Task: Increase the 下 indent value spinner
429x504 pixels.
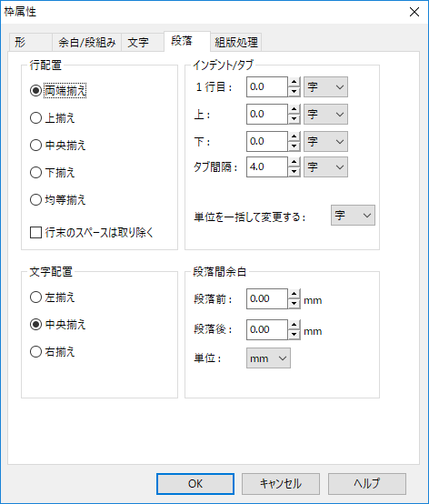Action: [x=294, y=137]
